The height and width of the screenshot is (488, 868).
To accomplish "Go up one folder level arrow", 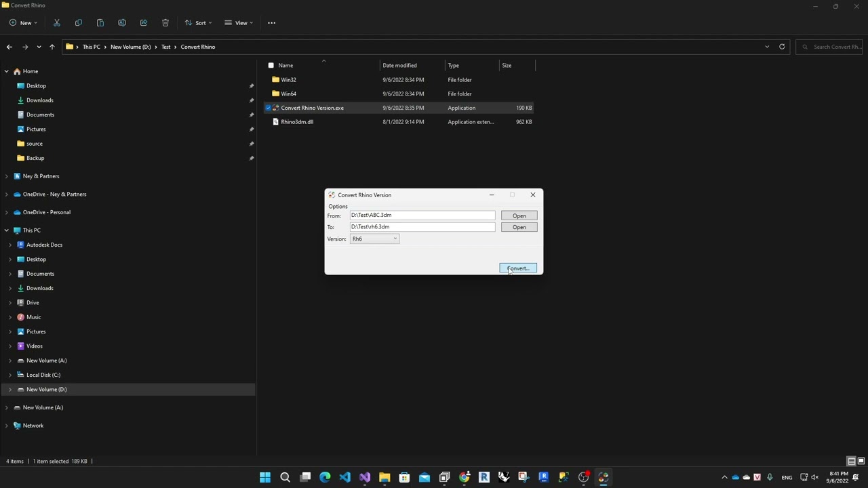I will click(x=52, y=47).
